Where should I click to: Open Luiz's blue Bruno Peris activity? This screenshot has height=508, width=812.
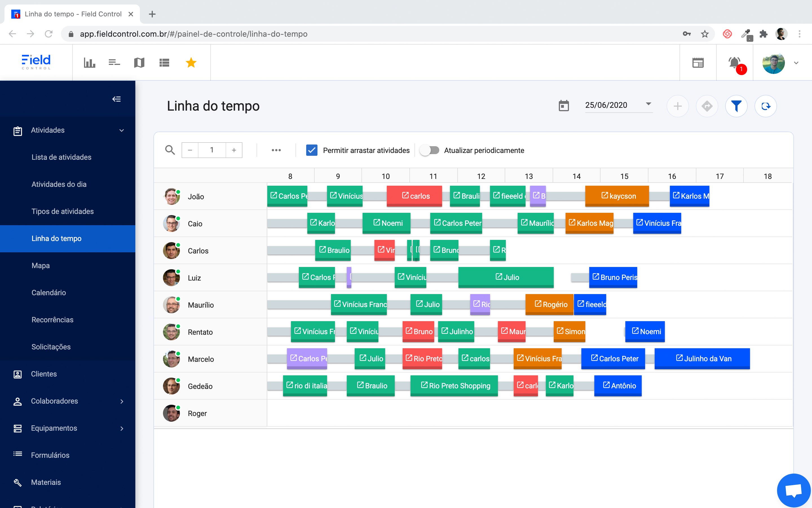613,277
